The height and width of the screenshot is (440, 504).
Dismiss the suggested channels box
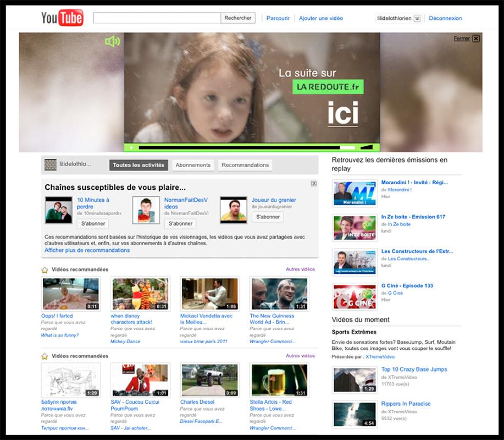(314, 183)
